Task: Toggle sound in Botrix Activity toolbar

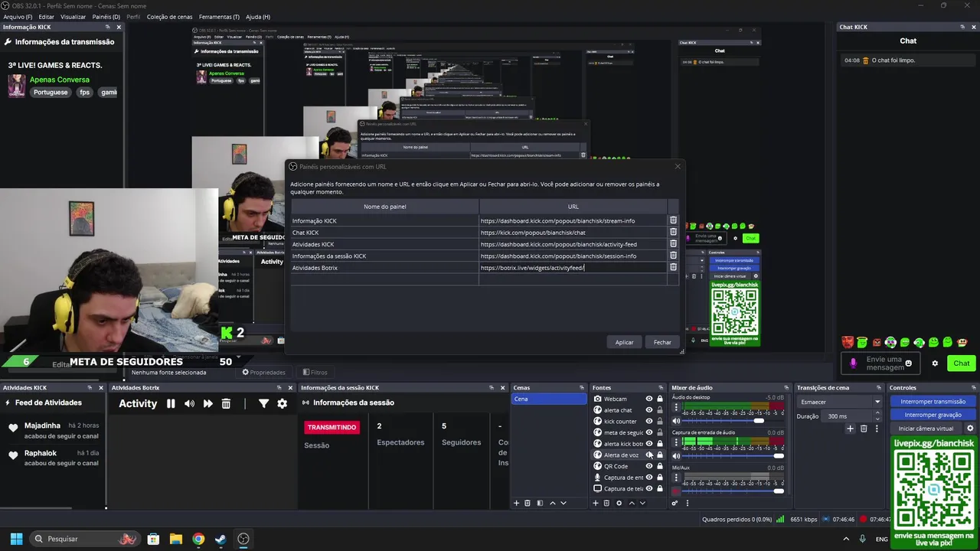Action: (189, 403)
